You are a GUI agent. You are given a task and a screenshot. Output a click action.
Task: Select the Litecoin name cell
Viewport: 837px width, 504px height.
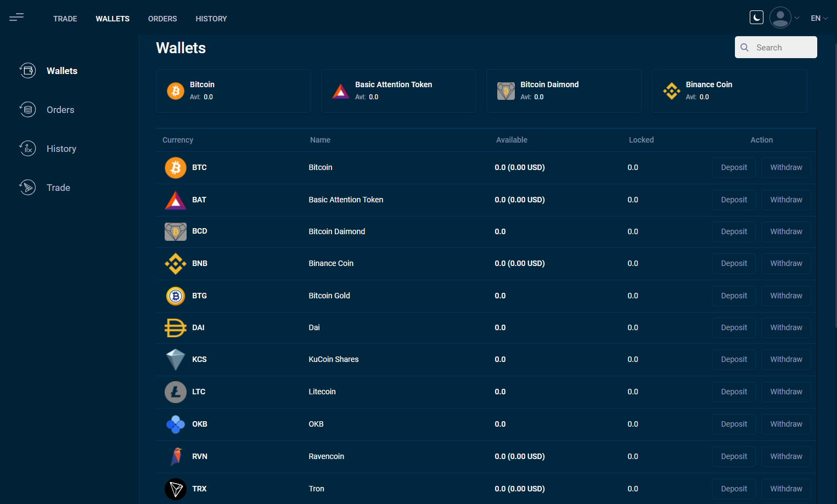[322, 392]
